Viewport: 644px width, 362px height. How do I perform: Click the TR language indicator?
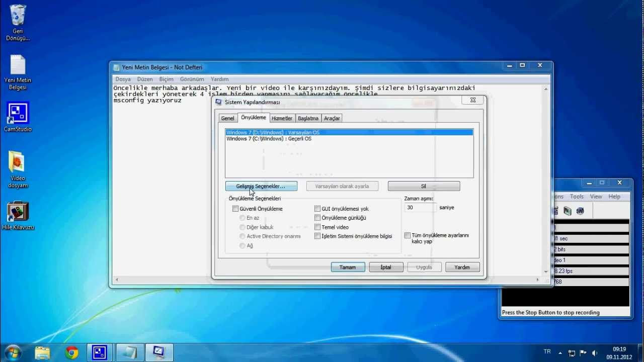547,351
